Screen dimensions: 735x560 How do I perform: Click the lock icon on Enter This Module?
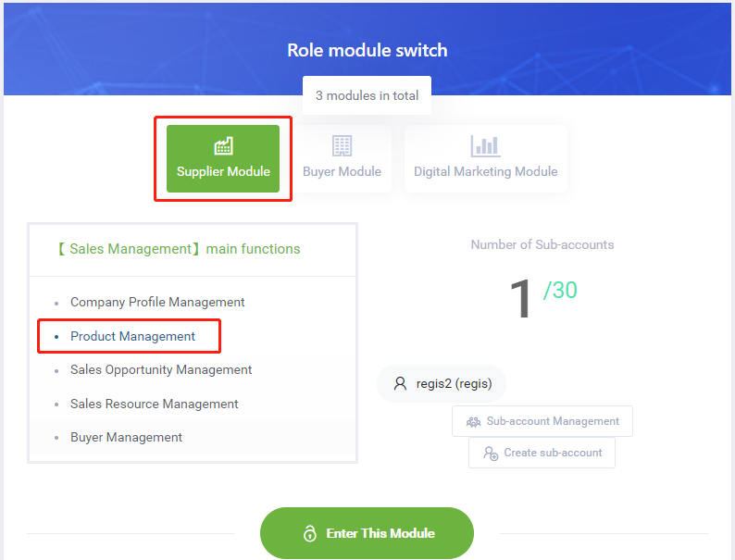(310, 533)
